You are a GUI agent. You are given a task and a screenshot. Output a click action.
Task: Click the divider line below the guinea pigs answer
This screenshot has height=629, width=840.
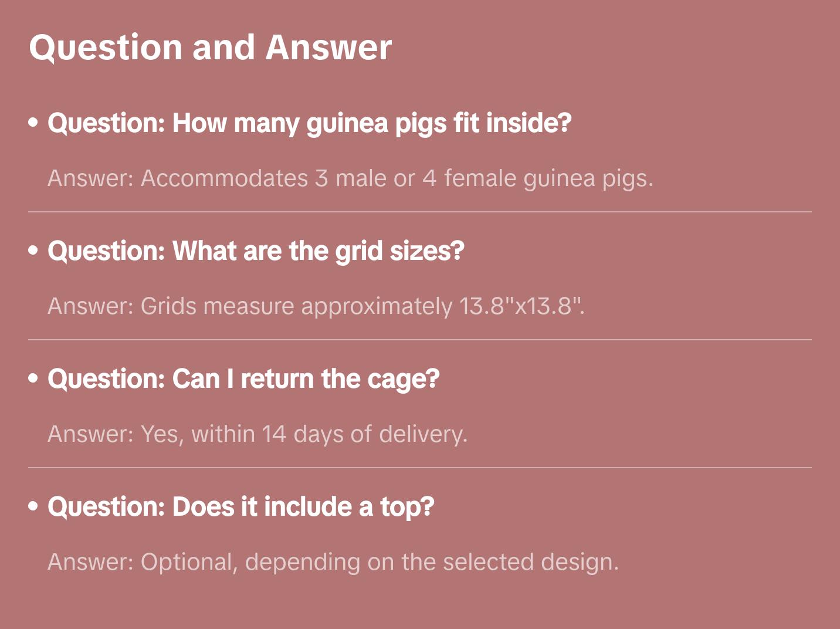coord(420,212)
